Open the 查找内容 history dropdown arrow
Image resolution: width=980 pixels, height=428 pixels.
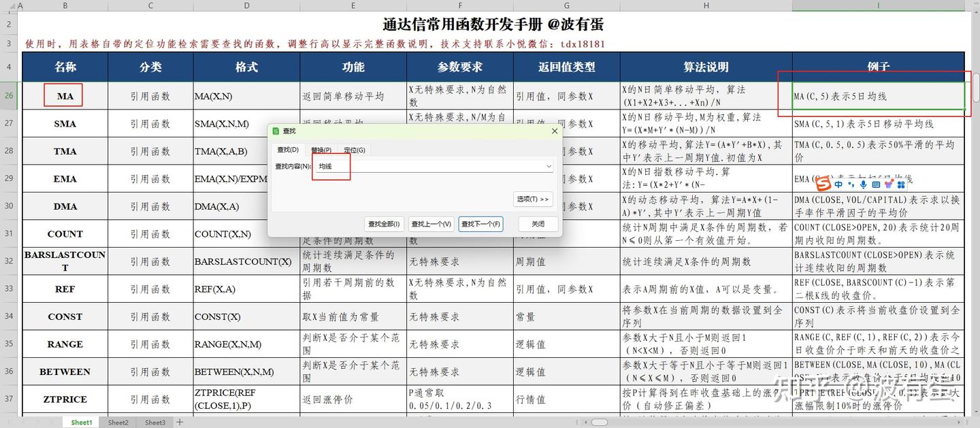coord(549,166)
